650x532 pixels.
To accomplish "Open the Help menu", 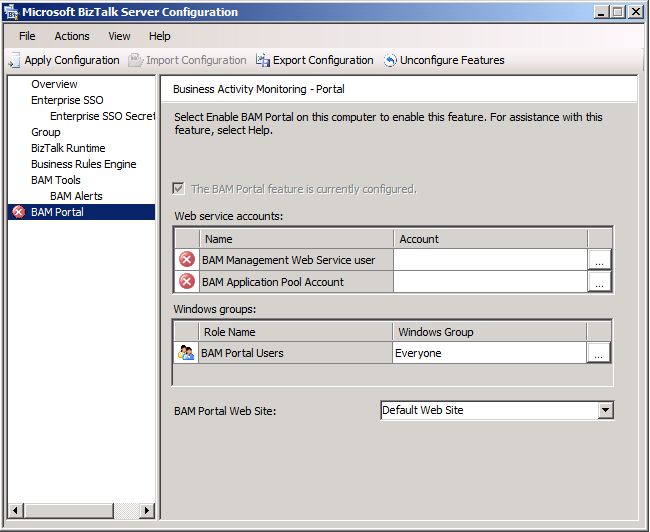I will (x=160, y=36).
